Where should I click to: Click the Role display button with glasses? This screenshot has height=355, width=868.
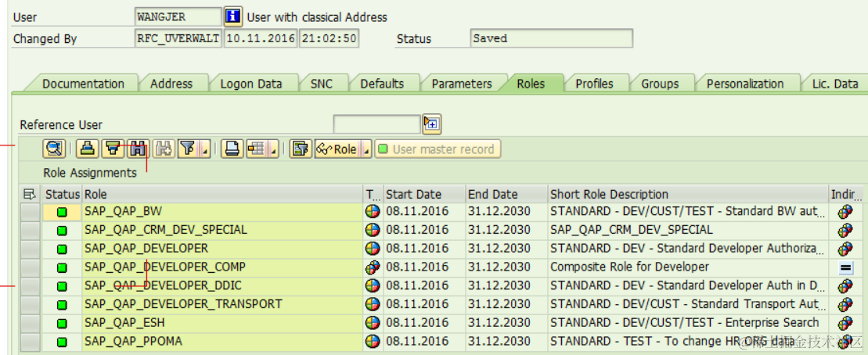pyautogui.click(x=337, y=149)
